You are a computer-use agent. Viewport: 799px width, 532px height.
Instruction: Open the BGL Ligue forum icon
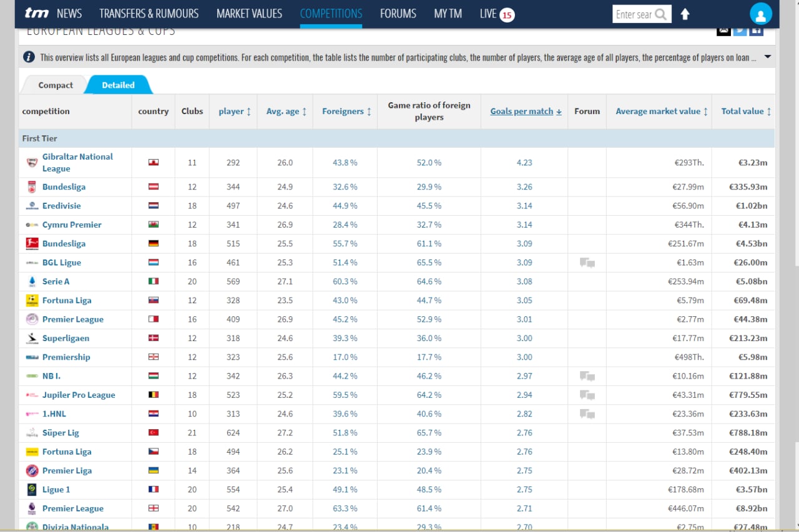(587, 263)
